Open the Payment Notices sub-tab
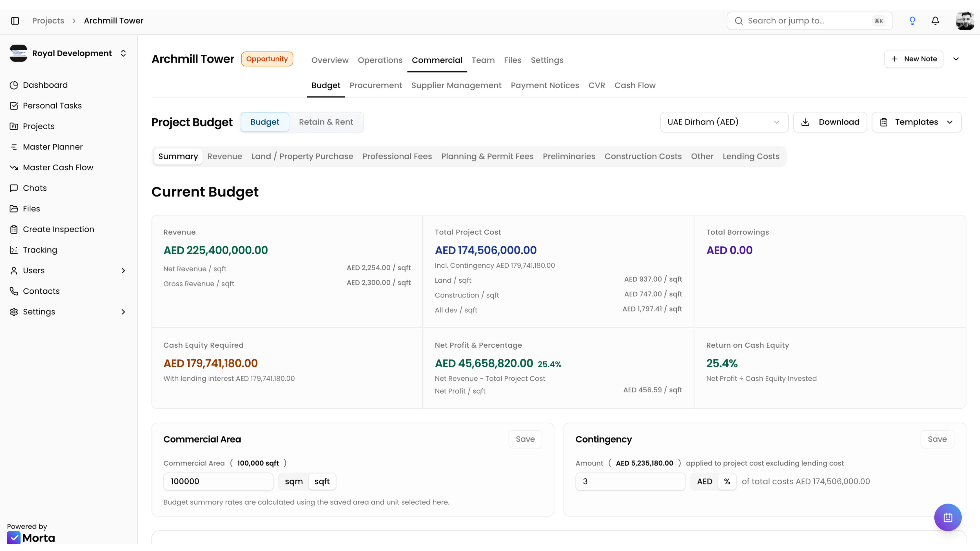The width and height of the screenshot is (980, 551). [x=544, y=85]
